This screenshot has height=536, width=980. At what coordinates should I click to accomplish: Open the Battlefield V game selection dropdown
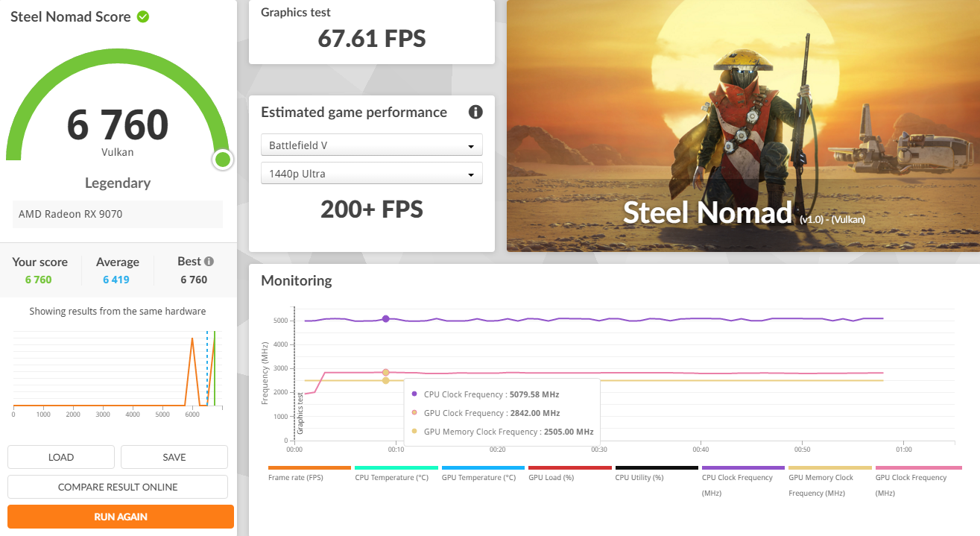coord(371,144)
